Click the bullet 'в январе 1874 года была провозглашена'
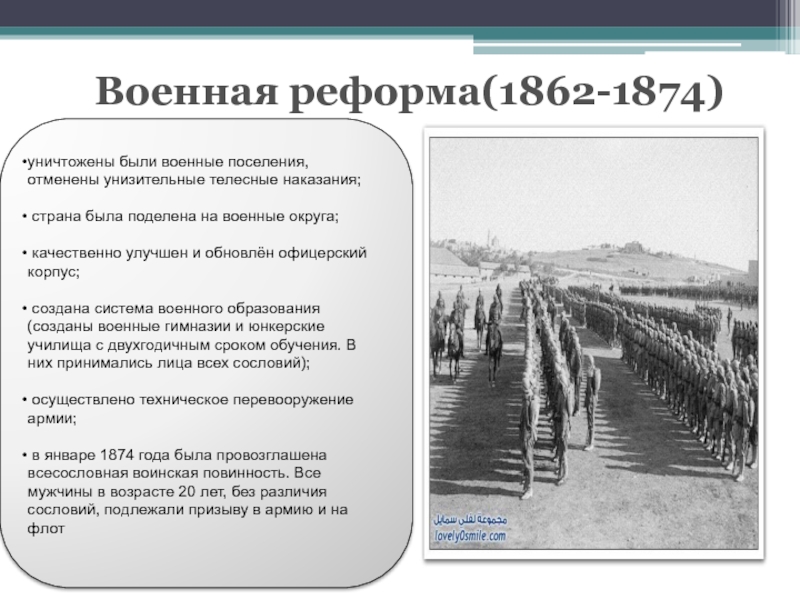The image size is (800, 600). click(174, 455)
